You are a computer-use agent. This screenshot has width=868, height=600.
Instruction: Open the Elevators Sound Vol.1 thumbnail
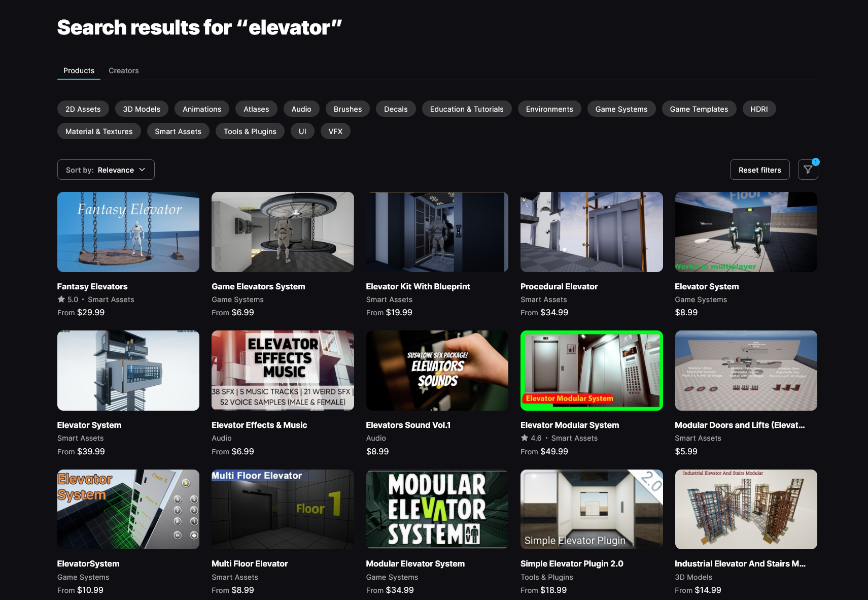(x=437, y=371)
